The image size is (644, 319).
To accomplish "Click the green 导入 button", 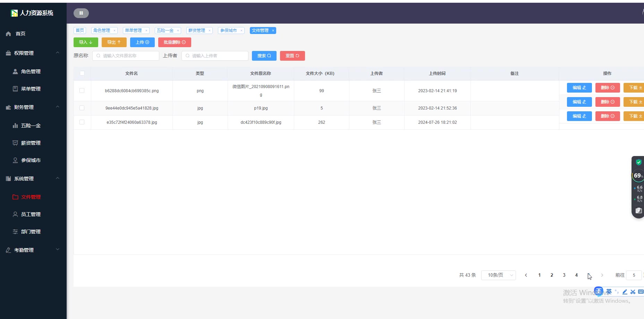I will pyautogui.click(x=86, y=42).
